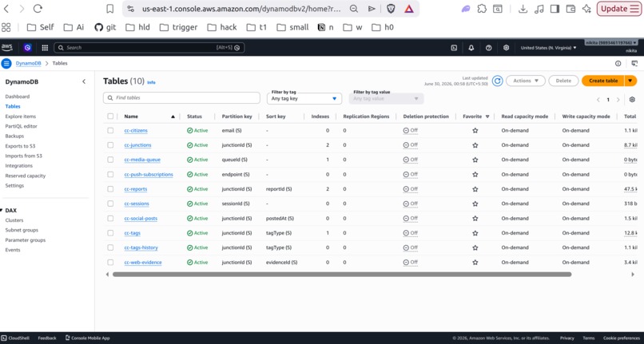Viewport: 644px width, 344px height.
Task: Click the scrollbar left arrow under table
Action: (107, 275)
